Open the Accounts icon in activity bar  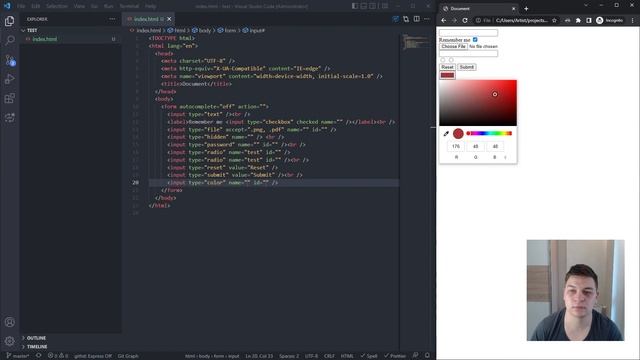[9, 322]
